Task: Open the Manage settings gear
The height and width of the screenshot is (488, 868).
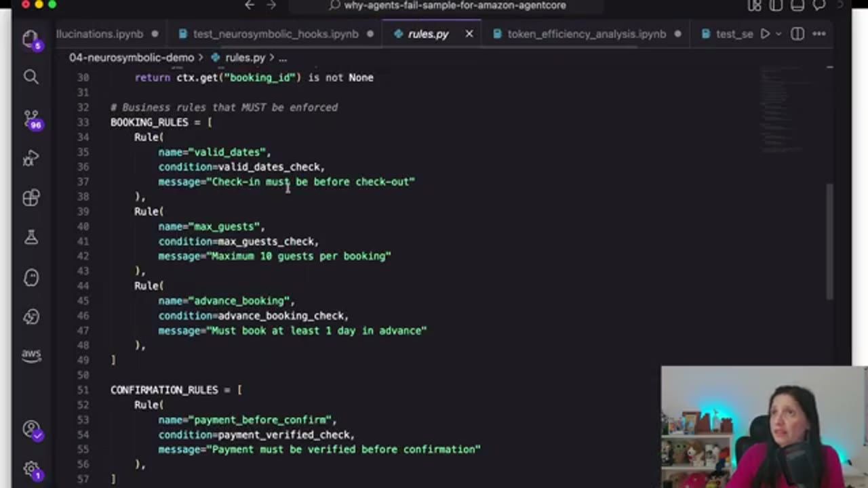Action: point(31,470)
